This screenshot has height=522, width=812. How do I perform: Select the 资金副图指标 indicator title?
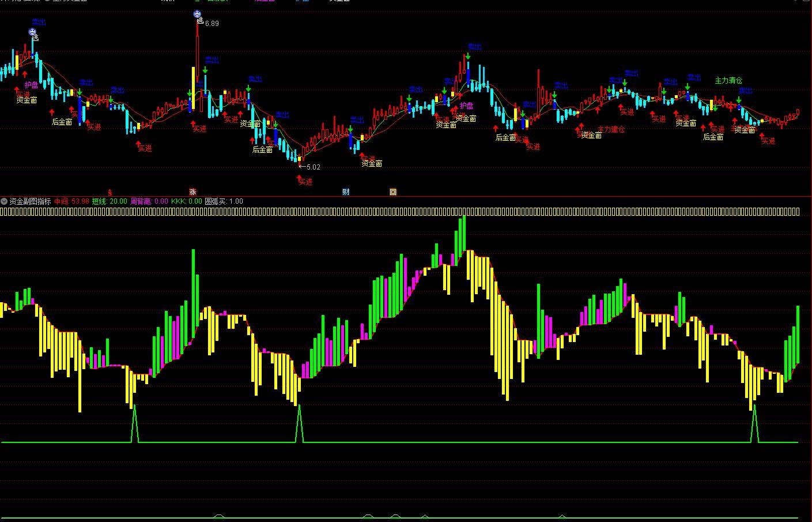tap(30, 201)
